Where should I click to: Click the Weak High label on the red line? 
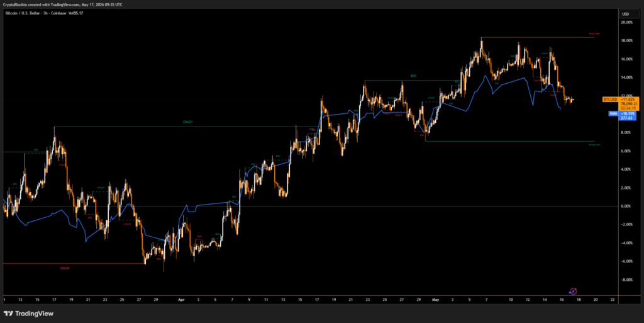[x=594, y=34]
